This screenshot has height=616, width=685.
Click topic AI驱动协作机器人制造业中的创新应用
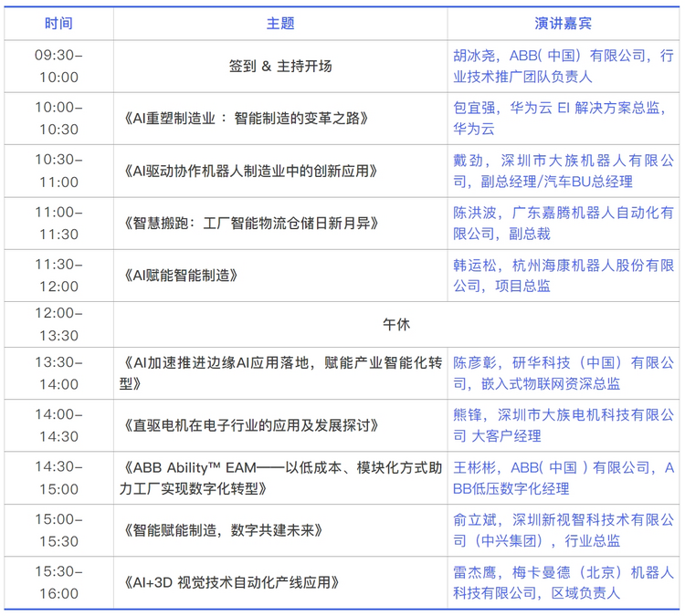point(249,171)
